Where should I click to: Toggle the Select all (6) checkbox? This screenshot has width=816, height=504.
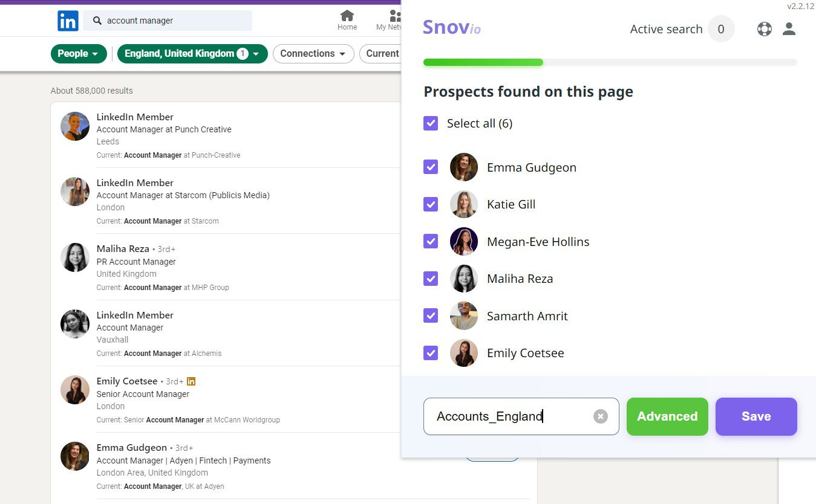coord(431,123)
